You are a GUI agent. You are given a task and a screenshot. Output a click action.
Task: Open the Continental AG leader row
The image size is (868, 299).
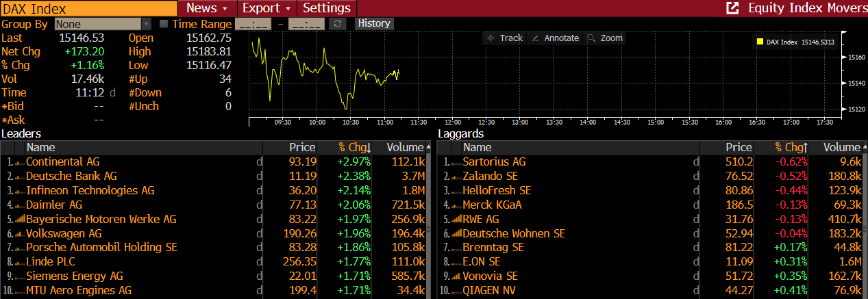pyautogui.click(x=63, y=162)
